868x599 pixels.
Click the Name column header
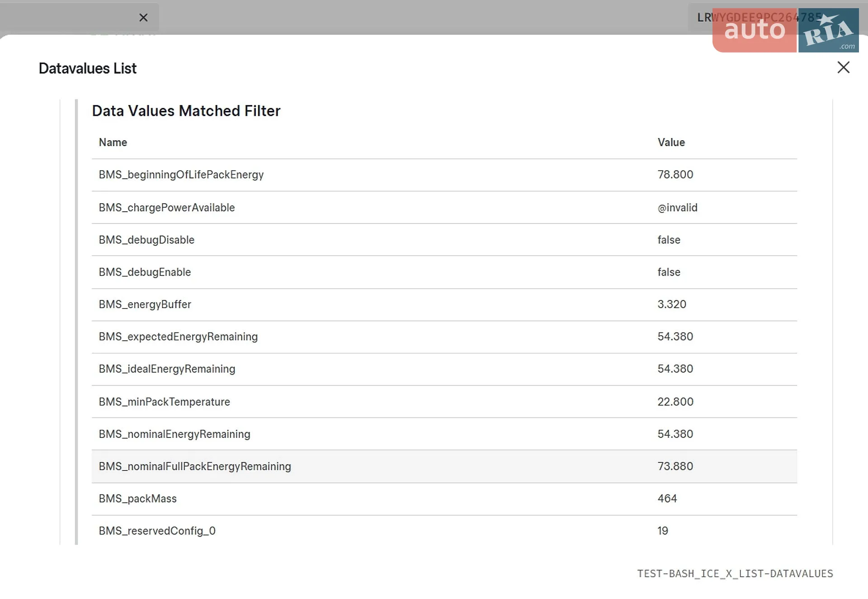coord(113,143)
